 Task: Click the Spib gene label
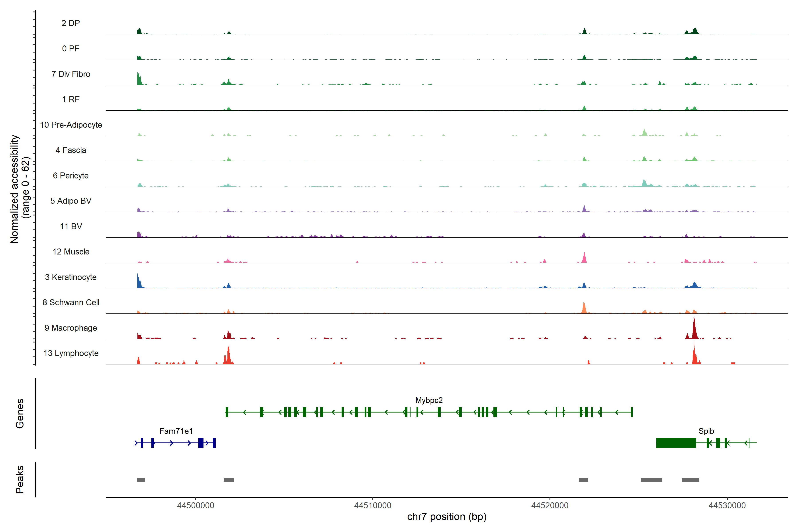click(706, 431)
